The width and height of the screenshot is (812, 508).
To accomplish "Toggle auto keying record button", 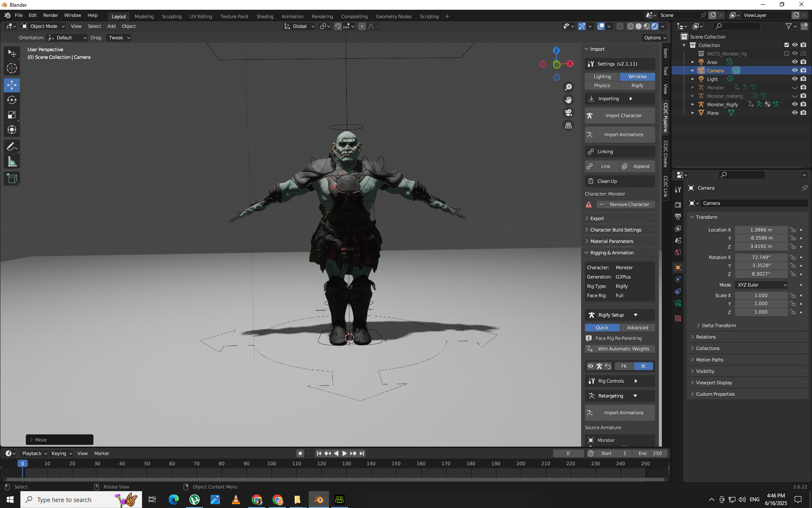I will tap(300, 453).
